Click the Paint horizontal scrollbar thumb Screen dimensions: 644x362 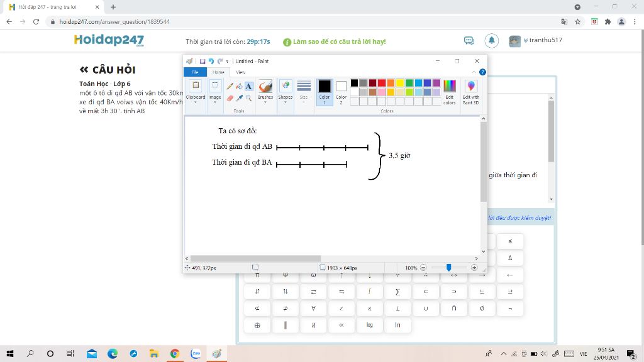255,258
